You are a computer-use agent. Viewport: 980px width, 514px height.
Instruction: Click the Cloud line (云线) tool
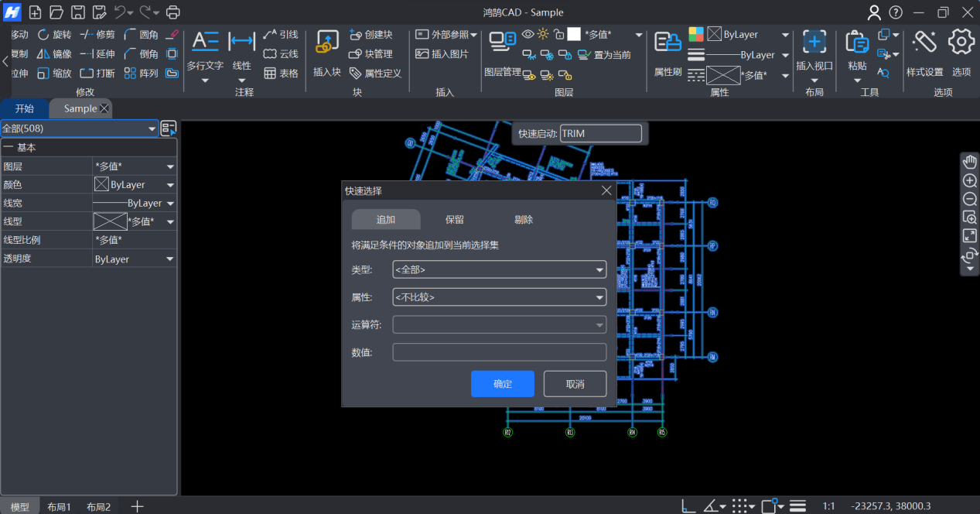coord(280,54)
